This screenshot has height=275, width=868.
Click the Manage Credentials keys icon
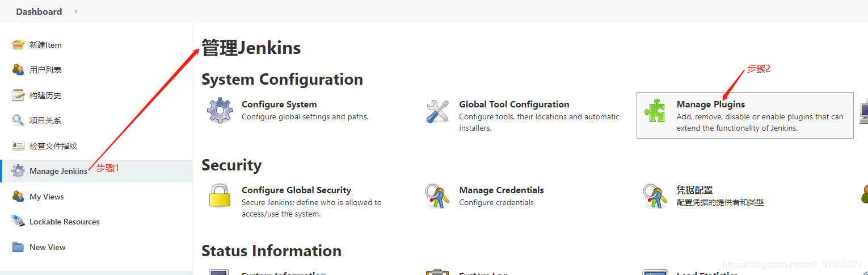click(x=437, y=196)
